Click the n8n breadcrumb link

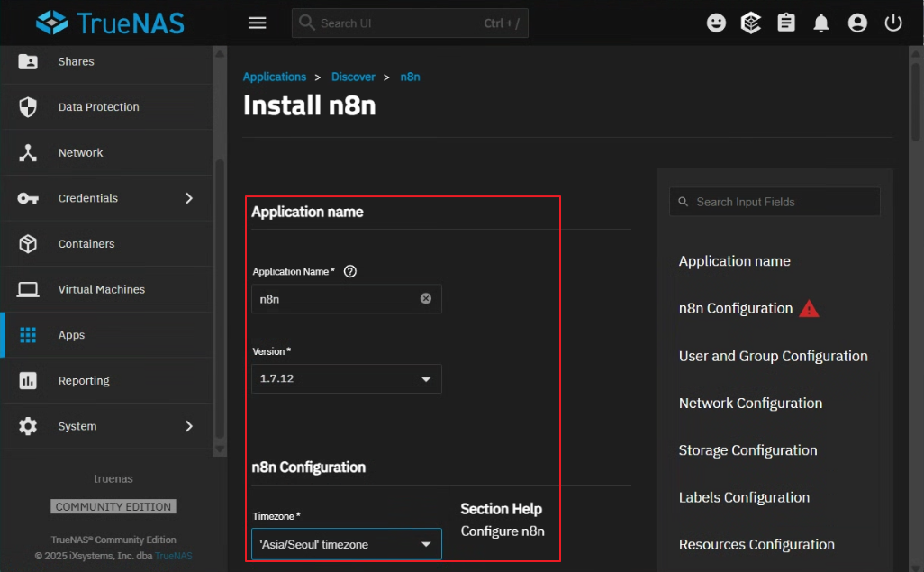point(410,77)
